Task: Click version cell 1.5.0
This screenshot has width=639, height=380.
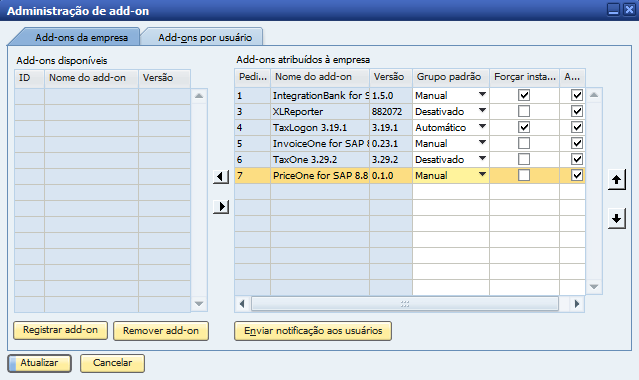Action: 391,95
